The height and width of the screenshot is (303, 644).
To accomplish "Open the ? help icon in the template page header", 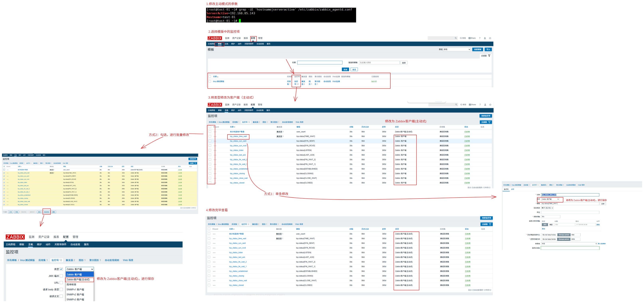I will click(480, 38).
